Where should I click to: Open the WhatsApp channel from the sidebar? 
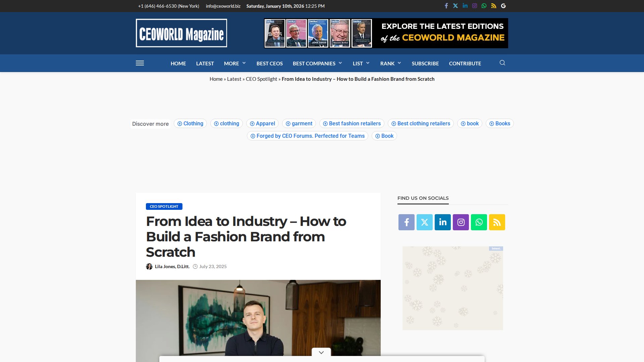479,222
